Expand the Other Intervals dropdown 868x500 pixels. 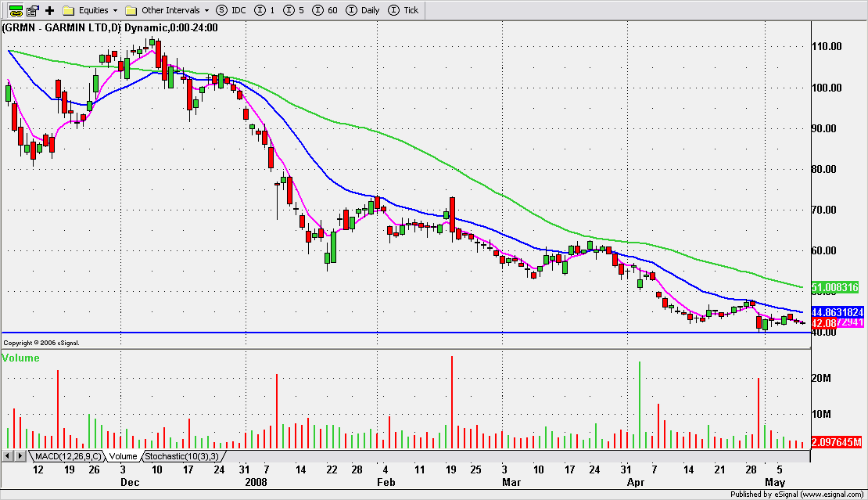(x=167, y=10)
